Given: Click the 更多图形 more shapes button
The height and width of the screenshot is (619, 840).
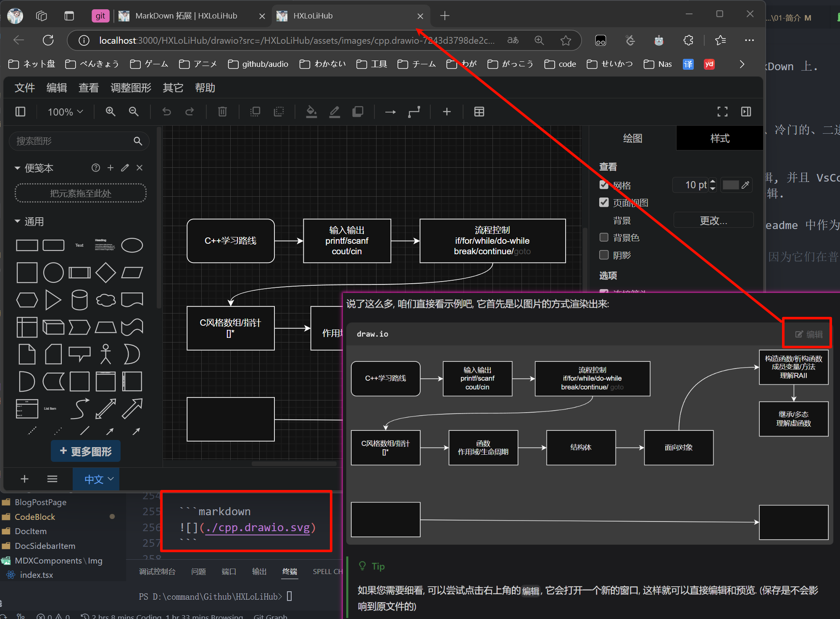Looking at the screenshot, I should 86,451.
